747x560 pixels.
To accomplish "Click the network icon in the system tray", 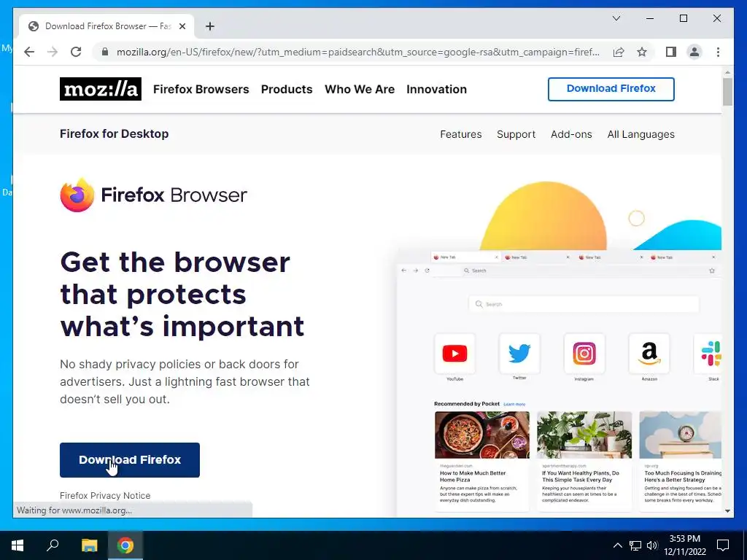I will click(x=635, y=545).
